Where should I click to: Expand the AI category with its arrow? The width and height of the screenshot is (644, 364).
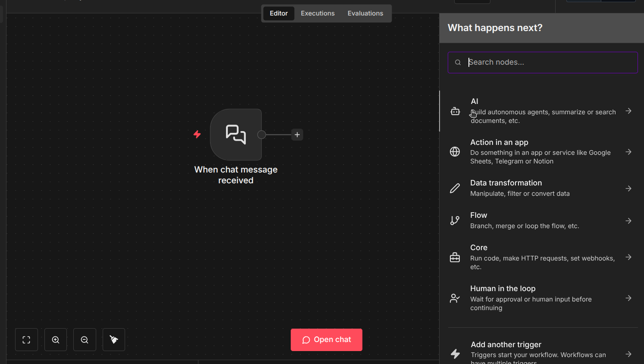628,111
